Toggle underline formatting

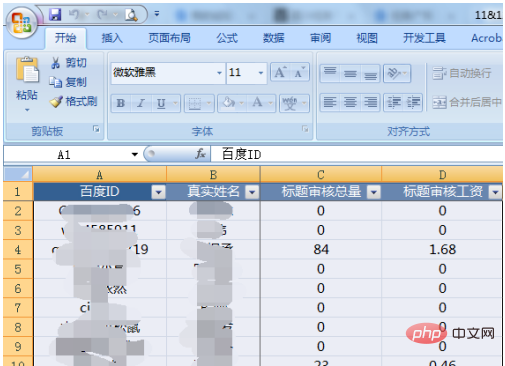(x=161, y=103)
